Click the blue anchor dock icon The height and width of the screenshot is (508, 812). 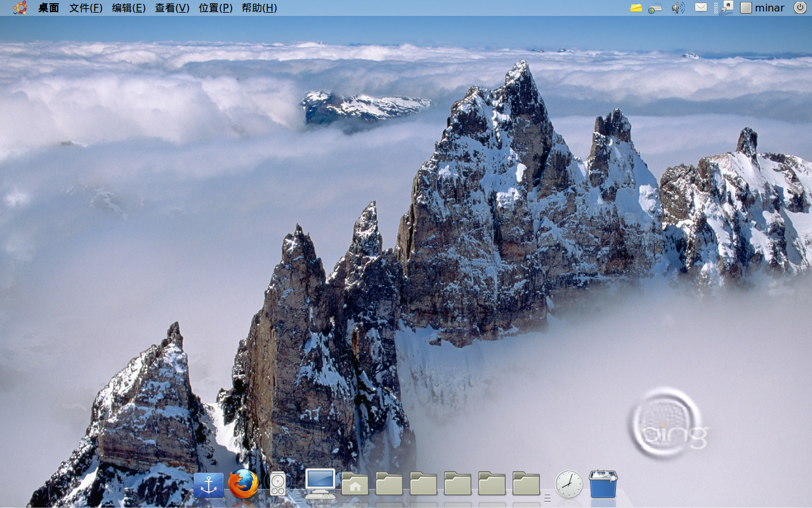click(209, 485)
